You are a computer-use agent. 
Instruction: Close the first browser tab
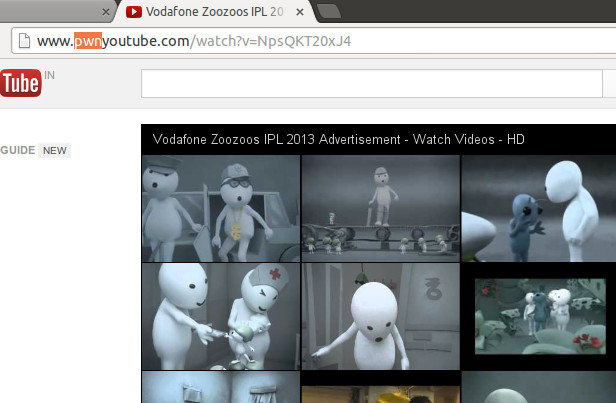(x=106, y=12)
